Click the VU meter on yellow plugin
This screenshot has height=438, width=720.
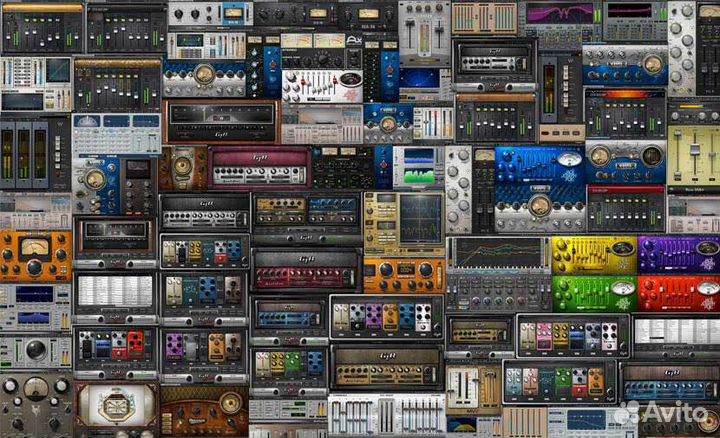pyautogui.click(x=622, y=248)
